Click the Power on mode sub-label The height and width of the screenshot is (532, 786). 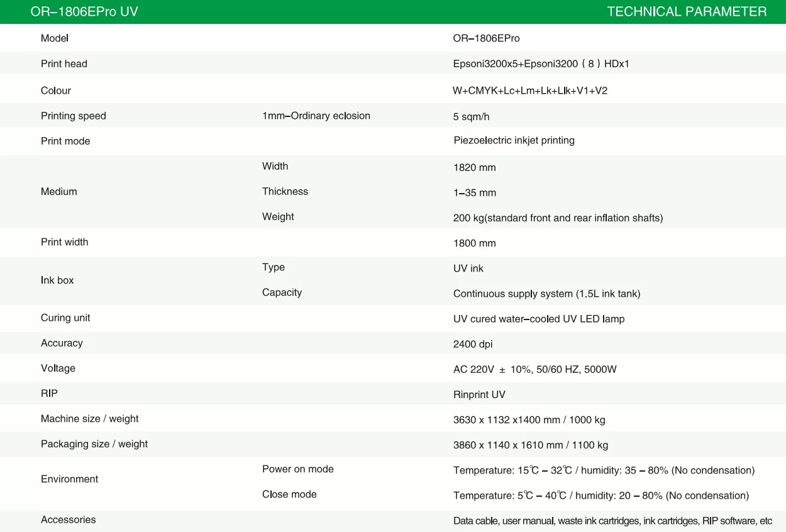297,469
